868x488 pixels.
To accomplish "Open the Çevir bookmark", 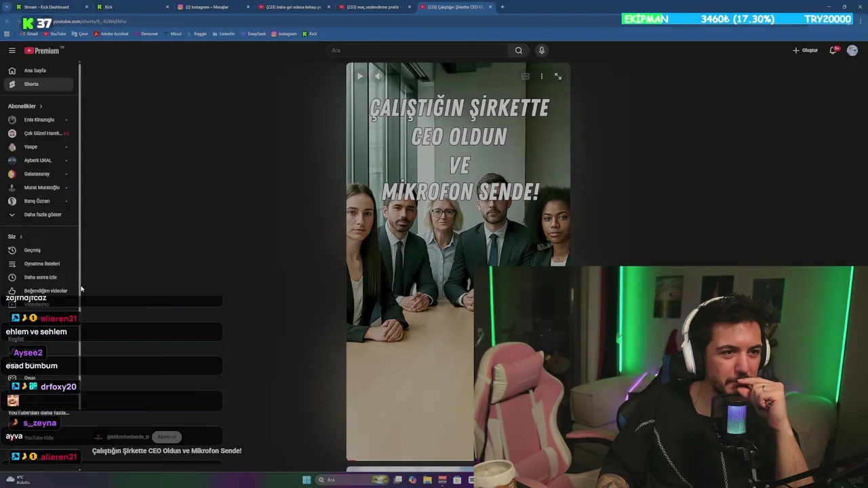I will pos(80,34).
